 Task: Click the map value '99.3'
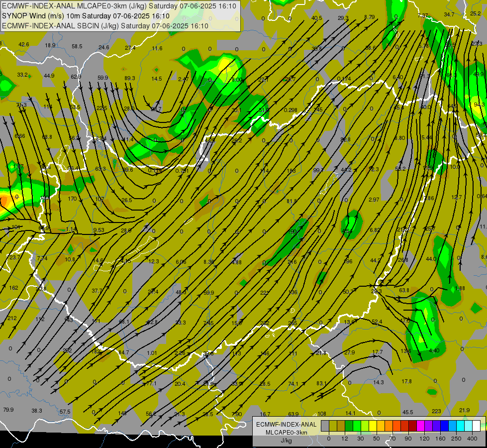pyautogui.click(x=318, y=170)
